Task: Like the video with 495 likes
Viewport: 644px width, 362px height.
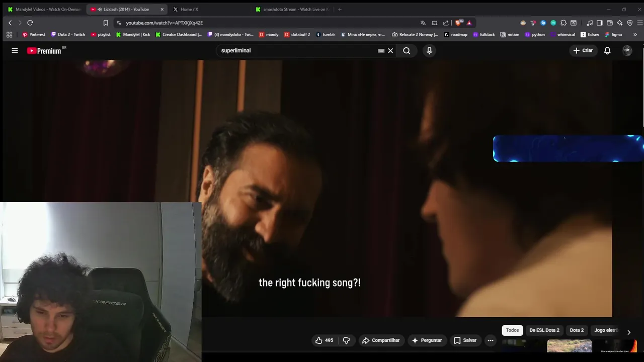Action: click(x=324, y=340)
